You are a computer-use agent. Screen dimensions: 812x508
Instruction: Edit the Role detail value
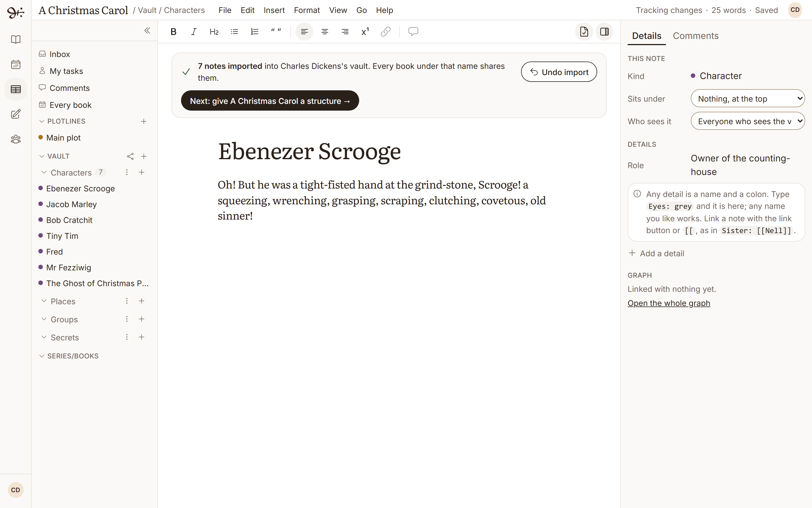tap(740, 165)
